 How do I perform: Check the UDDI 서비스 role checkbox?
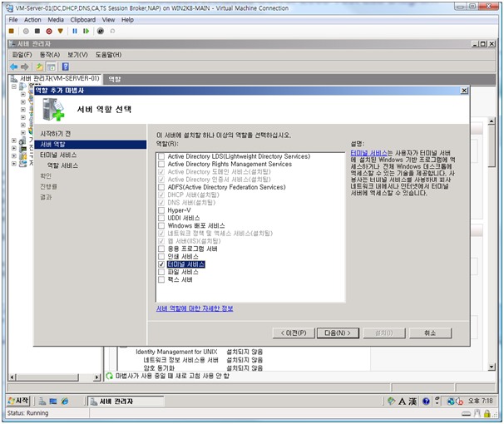pyautogui.click(x=161, y=218)
